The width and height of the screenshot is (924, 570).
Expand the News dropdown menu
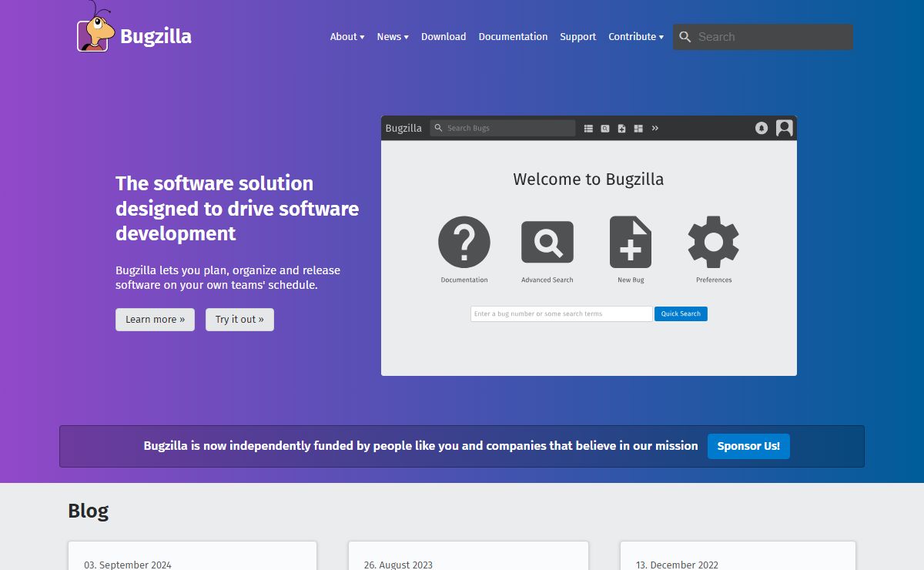[x=393, y=37]
